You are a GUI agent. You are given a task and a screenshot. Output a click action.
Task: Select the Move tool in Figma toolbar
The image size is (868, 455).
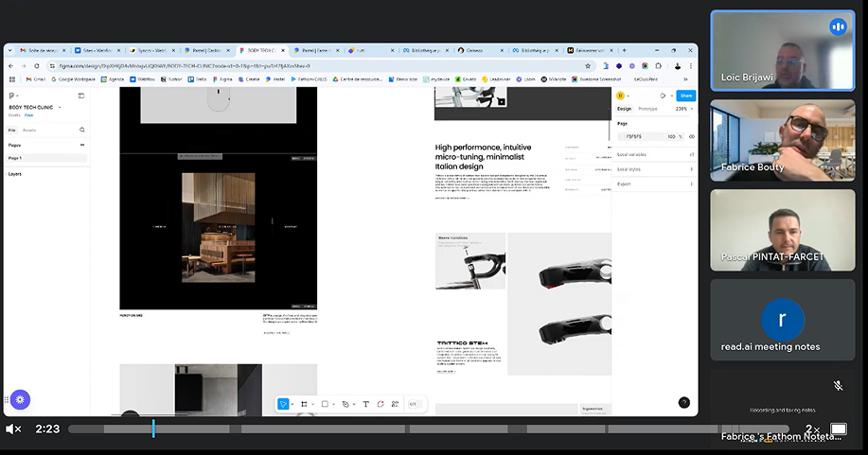[x=282, y=404]
